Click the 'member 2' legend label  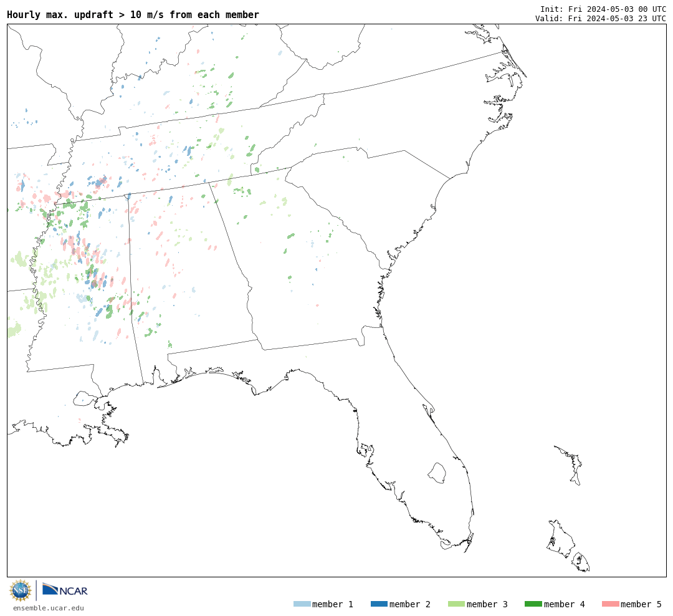point(410,604)
